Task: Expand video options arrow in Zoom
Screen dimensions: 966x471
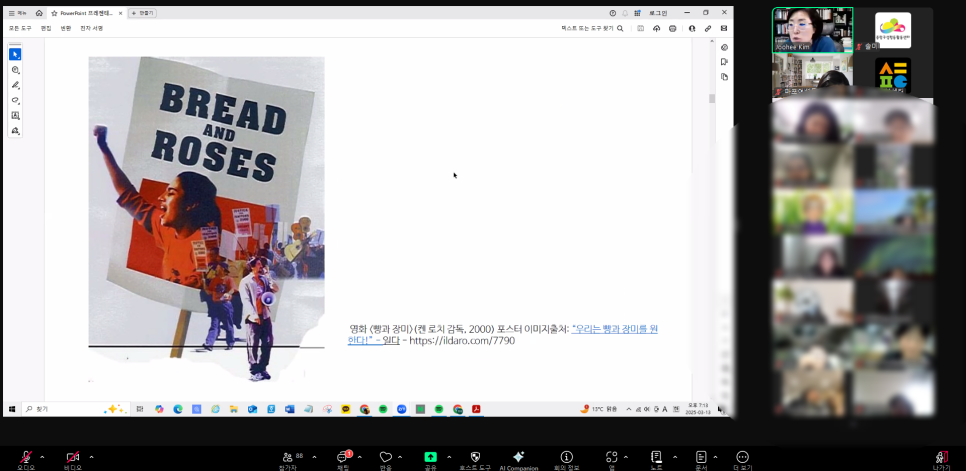Action: point(91,457)
